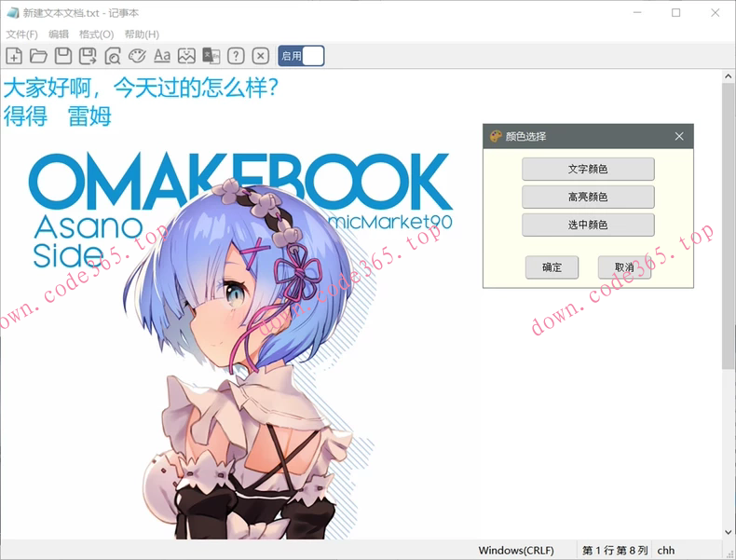Screen dimensions: 736x560
Task: Open color settings via palette icon
Action: point(137,56)
